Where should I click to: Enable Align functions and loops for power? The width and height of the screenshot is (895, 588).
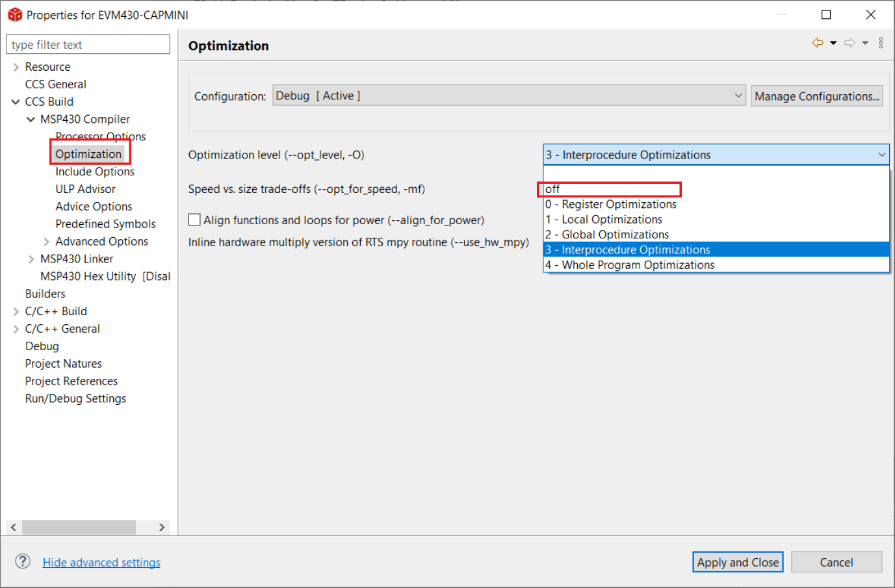pyautogui.click(x=194, y=220)
